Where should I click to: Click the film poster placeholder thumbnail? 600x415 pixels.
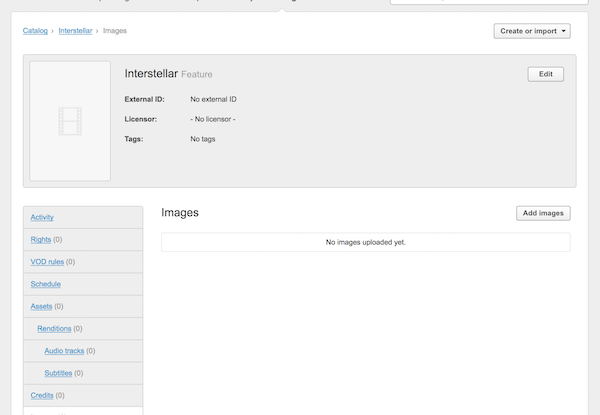coord(70,121)
